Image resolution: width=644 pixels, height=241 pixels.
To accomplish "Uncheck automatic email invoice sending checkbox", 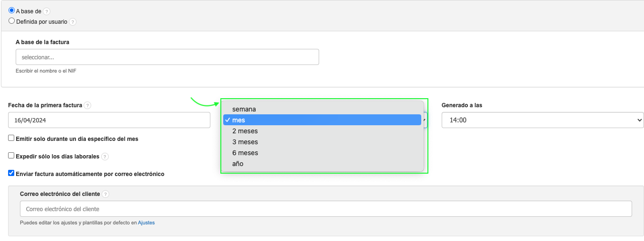I will coord(11,174).
